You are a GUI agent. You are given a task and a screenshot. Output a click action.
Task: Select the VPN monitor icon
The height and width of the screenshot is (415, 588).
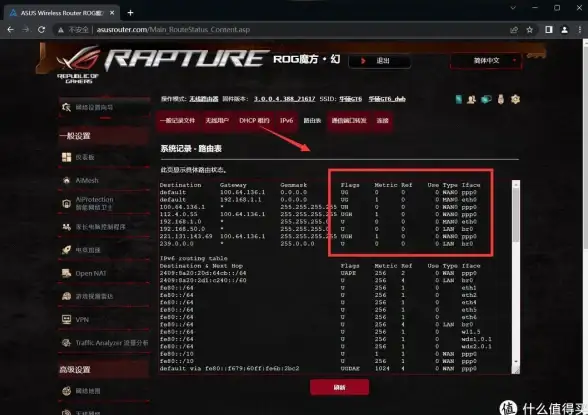pos(66,319)
